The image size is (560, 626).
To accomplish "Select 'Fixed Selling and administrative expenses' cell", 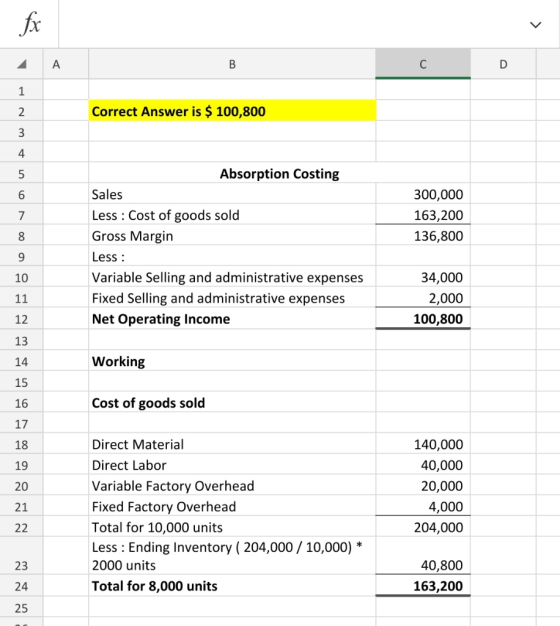I will click(x=232, y=298).
